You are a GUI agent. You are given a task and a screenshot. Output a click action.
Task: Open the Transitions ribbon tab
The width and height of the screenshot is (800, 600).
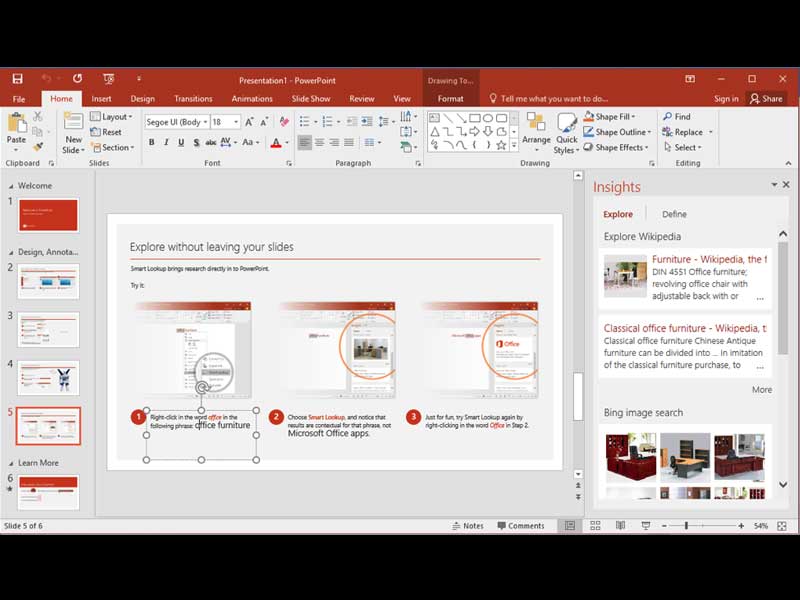click(x=192, y=99)
